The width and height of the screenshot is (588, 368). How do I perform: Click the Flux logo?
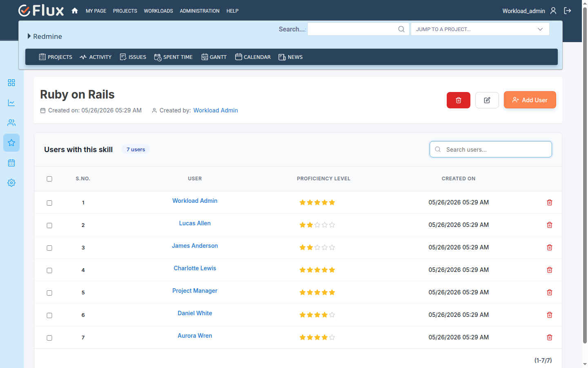(x=41, y=11)
